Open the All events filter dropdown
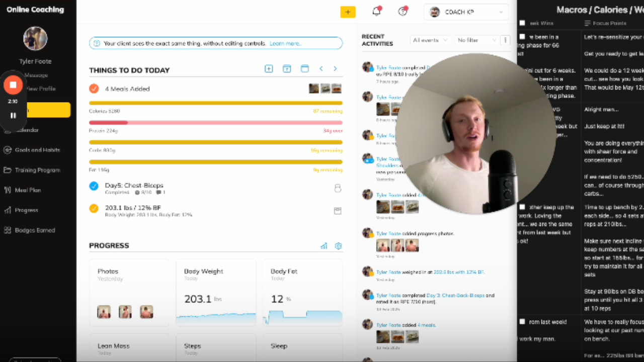The image size is (644, 362). 430,40
